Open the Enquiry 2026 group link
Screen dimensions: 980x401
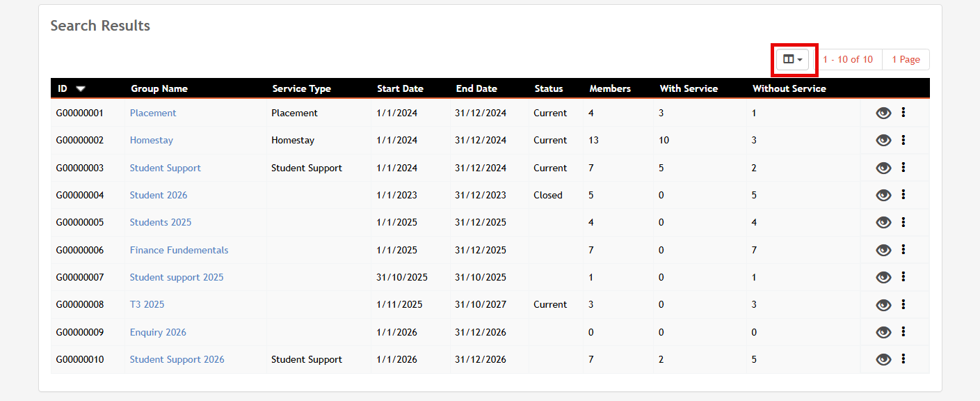click(x=158, y=332)
